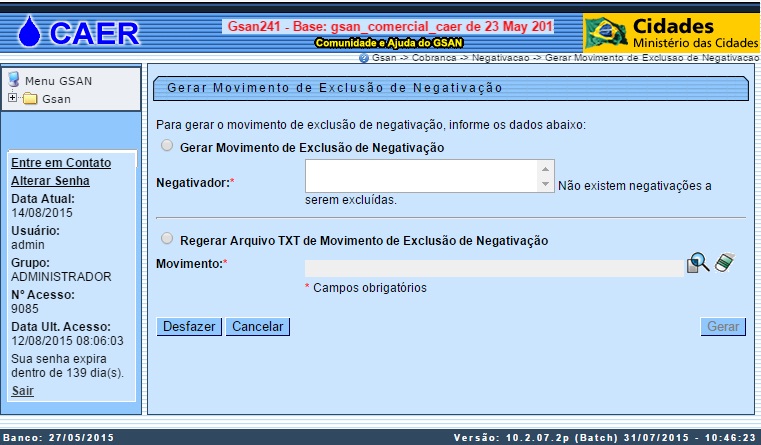Click the Ministério das Cidades flag logo
The width and height of the screenshot is (761, 445).
[x=606, y=33]
